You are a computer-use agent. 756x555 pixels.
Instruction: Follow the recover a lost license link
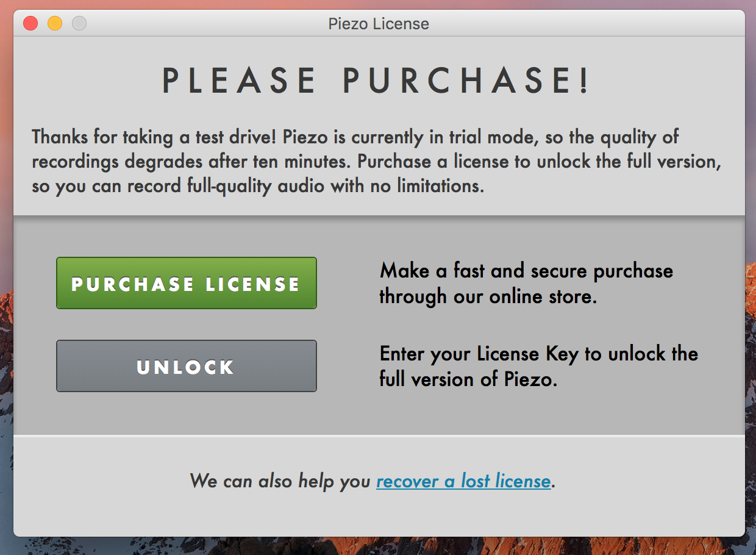point(464,481)
